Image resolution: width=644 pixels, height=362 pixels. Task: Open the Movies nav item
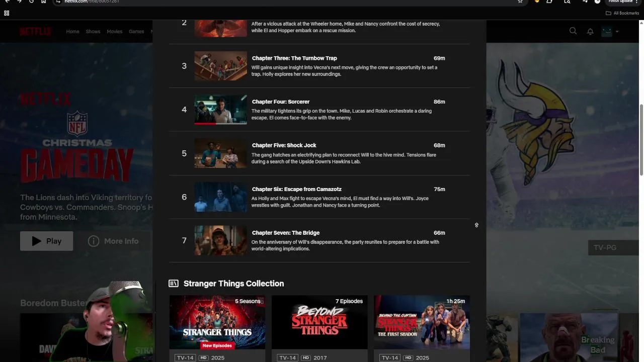[114, 31]
